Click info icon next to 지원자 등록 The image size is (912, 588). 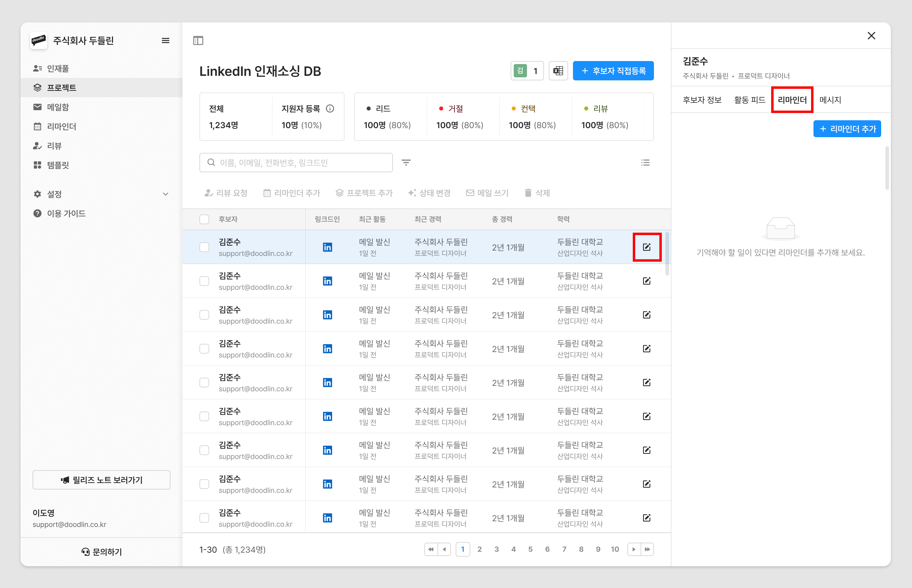pos(330,109)
